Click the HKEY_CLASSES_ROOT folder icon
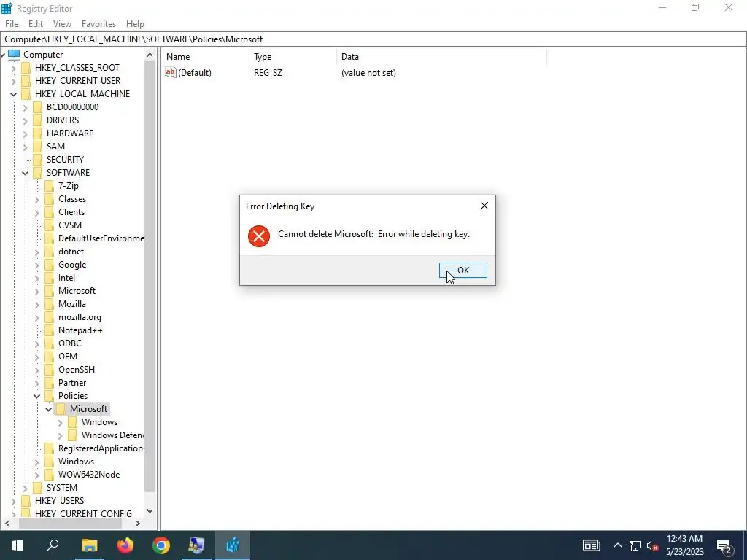This screenshot has height=560, width=747. (26, 68)
